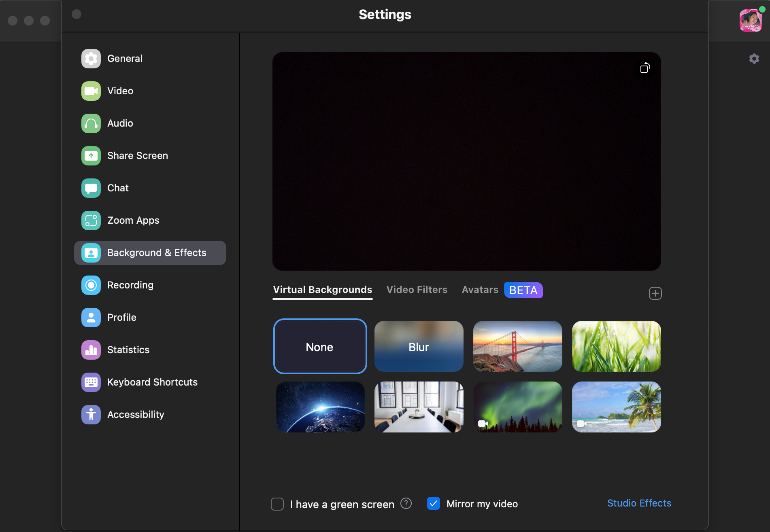Switch to the Avatars tab
This screenshot has width=770, height=532.
pos(480,290)
